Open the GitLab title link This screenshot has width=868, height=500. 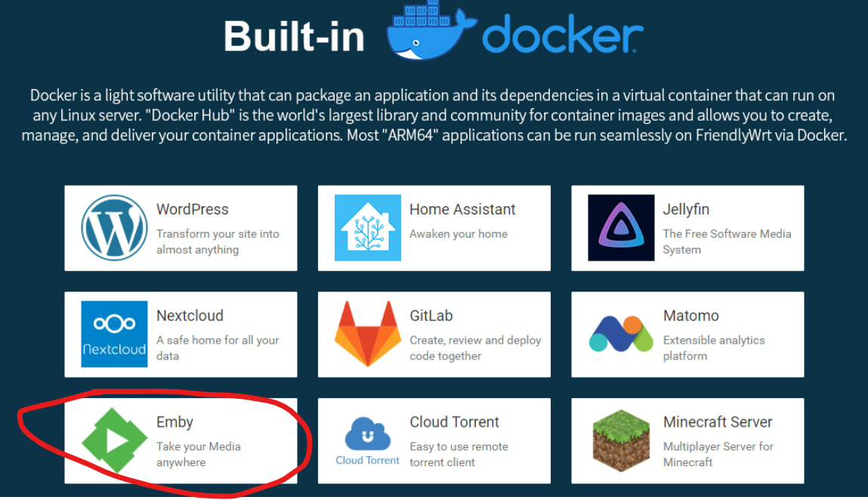coord(431,316)
